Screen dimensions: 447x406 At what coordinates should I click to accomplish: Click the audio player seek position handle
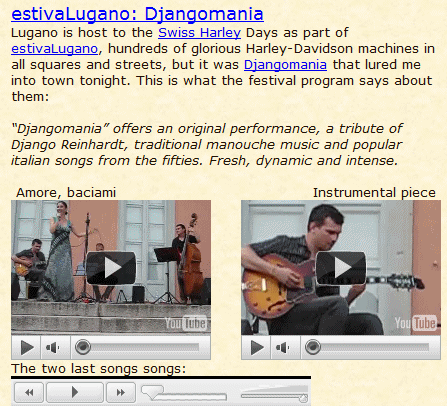tap(153, 392)
